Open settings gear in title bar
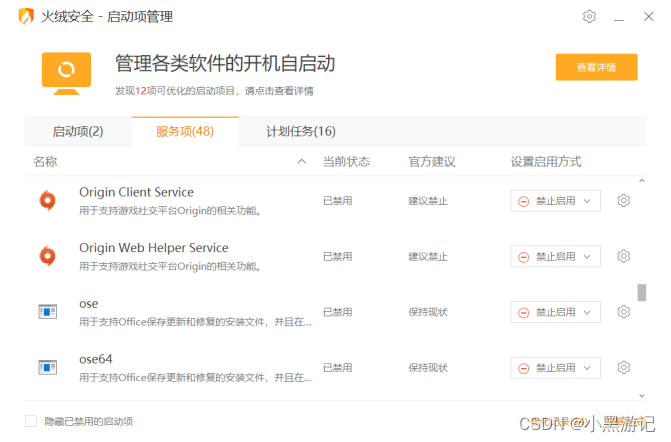This screenshot has height=442, width=671. 589,16
